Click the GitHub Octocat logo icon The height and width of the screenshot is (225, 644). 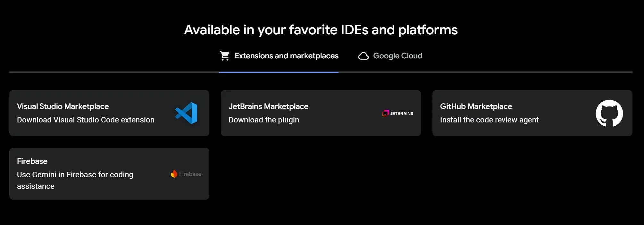(609, 113)
